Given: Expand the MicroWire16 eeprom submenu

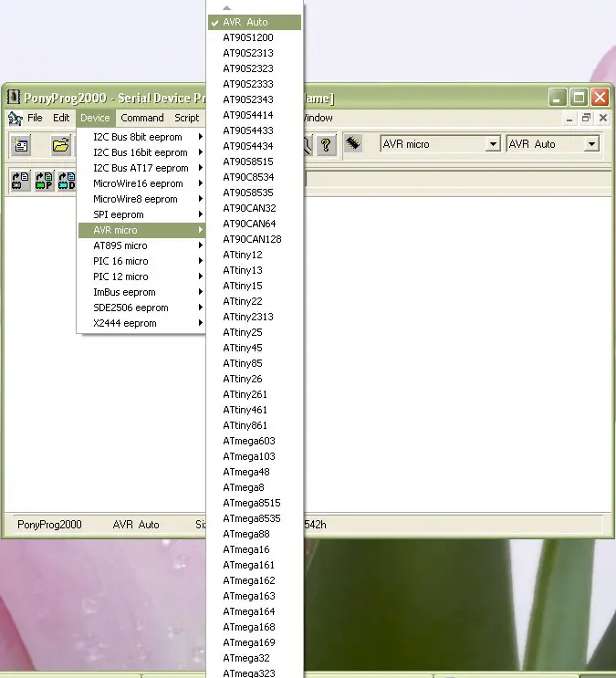Looking at the screenshot, I should coord(141,183).
